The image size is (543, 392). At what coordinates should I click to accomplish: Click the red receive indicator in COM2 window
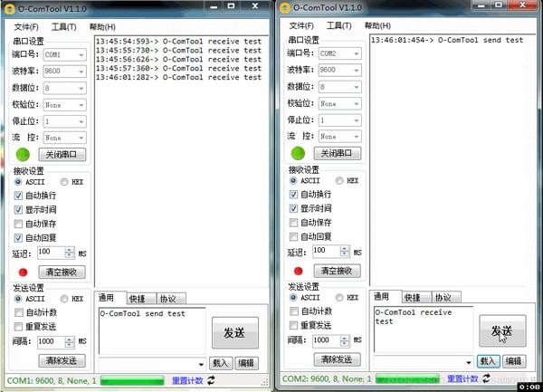(298, 271)
